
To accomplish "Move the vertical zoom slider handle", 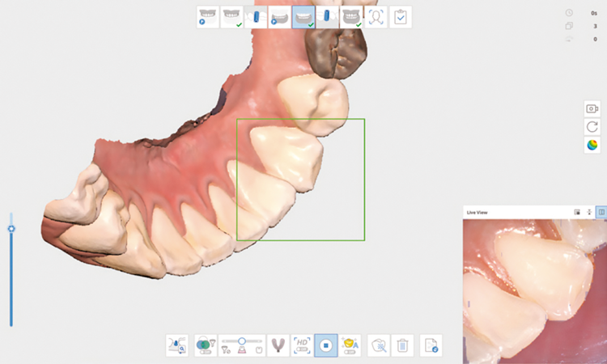I will pos(11,229).
